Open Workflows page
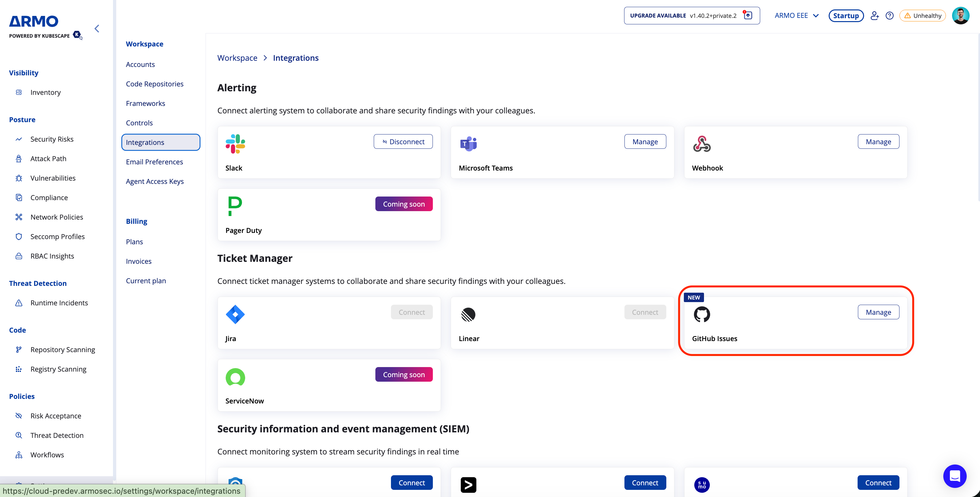This screenshot has height=497, width=980. 47,455
